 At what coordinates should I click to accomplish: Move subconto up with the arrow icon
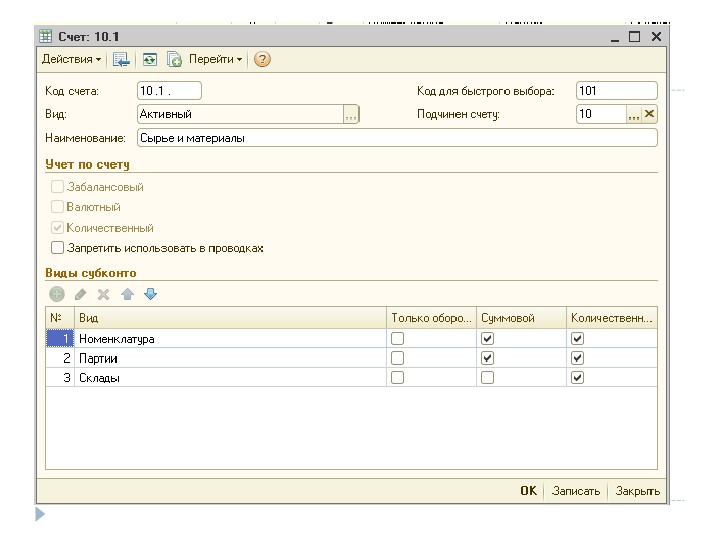point(127,294)
